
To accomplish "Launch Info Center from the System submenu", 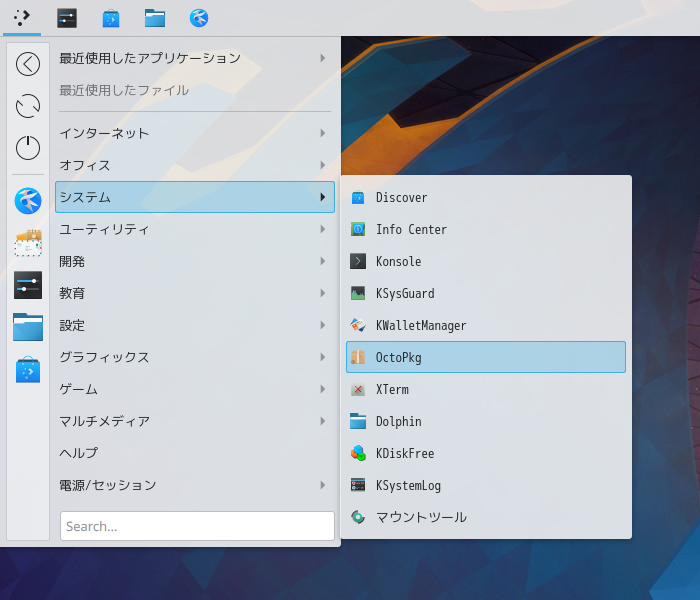I will pos(486,229).
